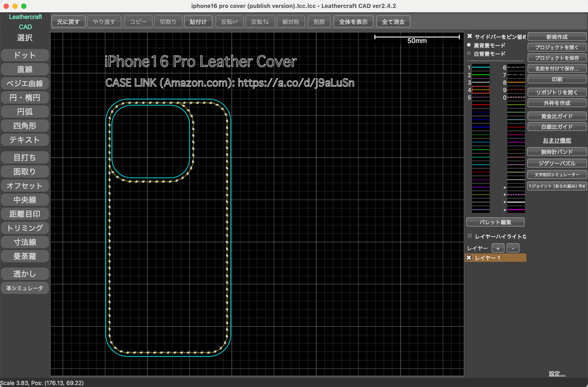Select white line style 3 swatch
Viewport: 588px width, 387px height.
[481, 83]
